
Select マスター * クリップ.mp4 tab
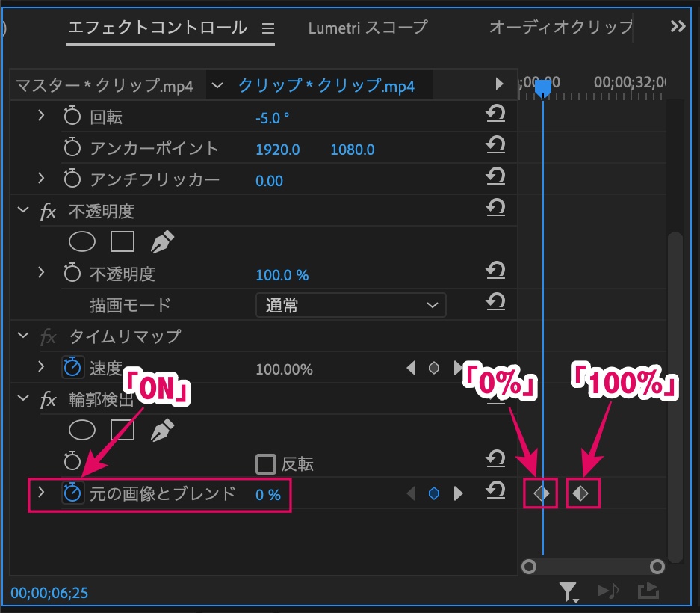pos(105,85)
